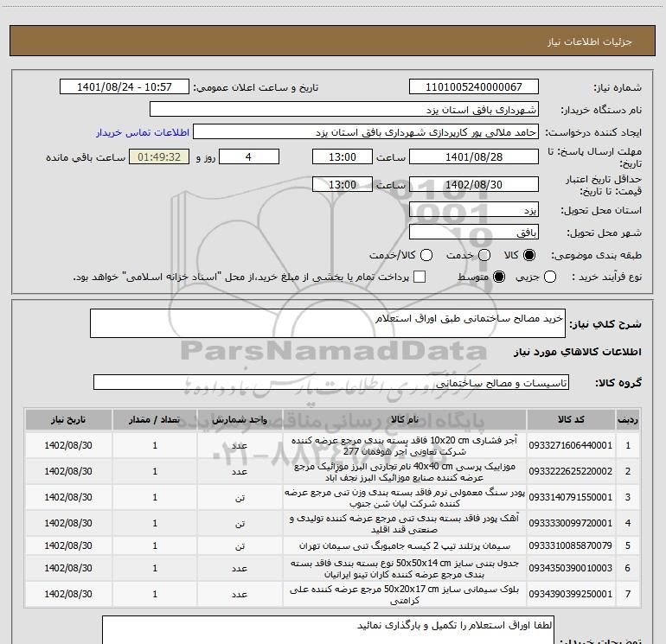Click product code 0933140791550001
The width and height of the screenshot is (666, 644).
[x=571, y=497]
